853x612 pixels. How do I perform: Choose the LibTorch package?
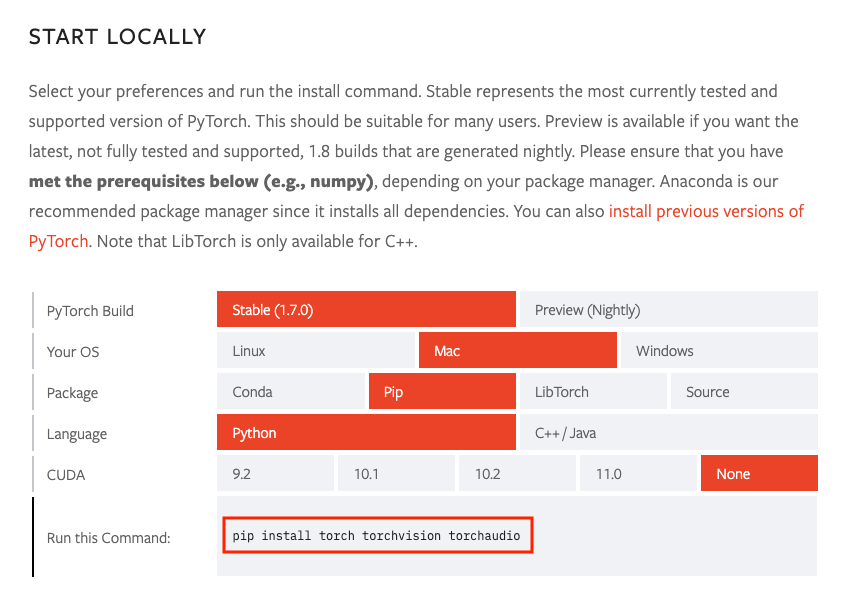coord(592,392)
